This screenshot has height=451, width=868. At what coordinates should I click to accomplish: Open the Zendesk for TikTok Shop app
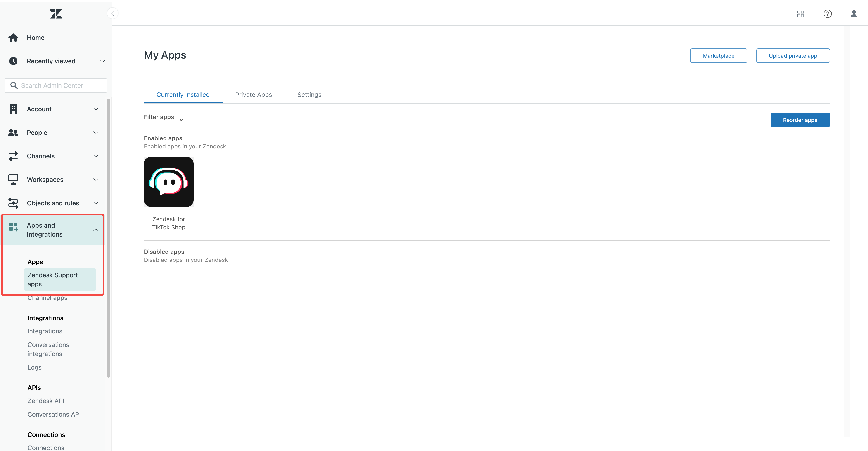click(168, 182)
